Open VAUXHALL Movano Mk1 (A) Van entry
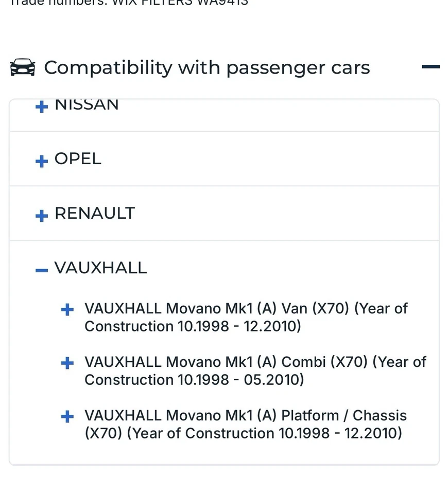The image size is (448, 494). click(x=246, y=309)
